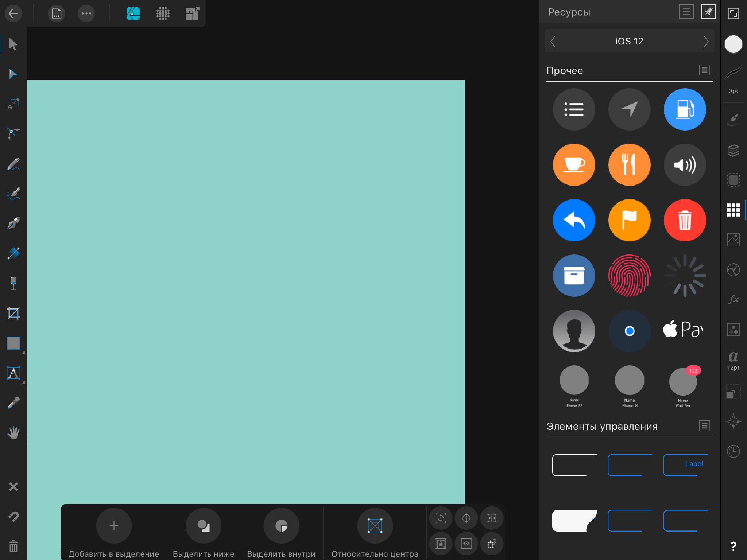Open Элементы управления subcategory options menu

tap(705, 426)
